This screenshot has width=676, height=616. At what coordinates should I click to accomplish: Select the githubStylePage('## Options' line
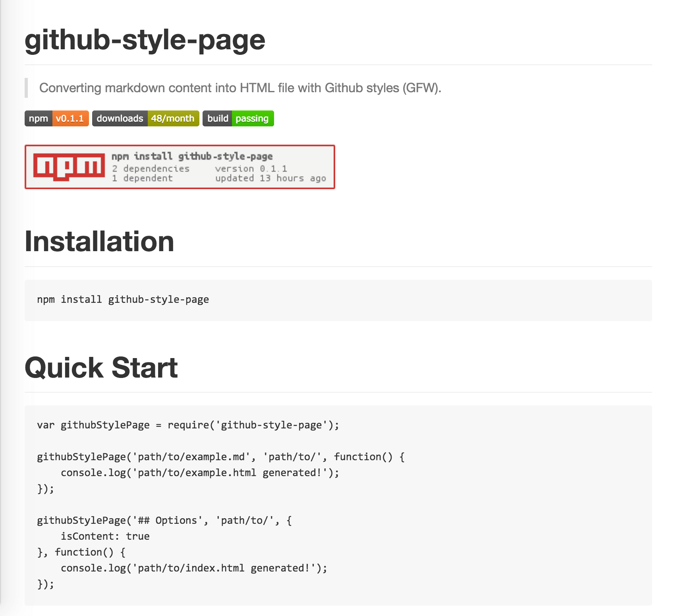coord(164,521)
